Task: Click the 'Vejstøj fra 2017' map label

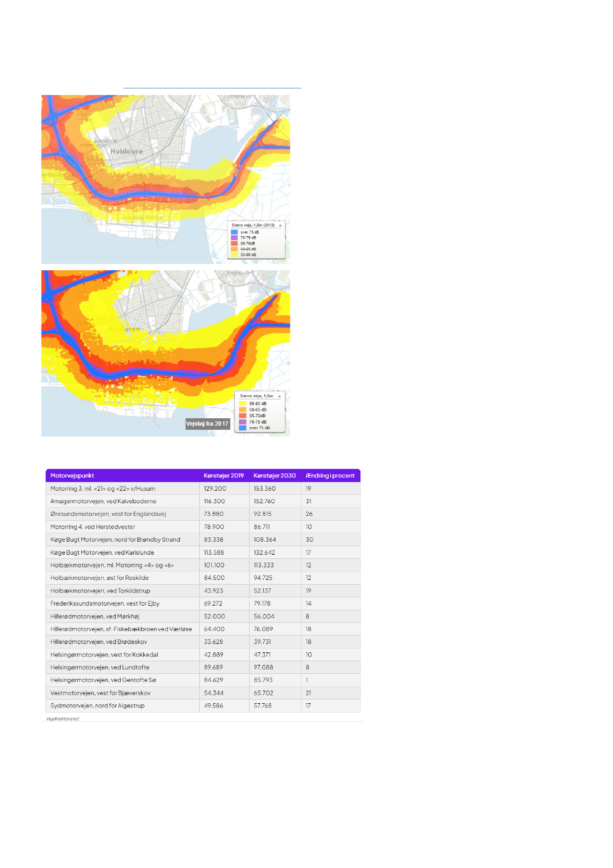Action: tap(208, 424)
